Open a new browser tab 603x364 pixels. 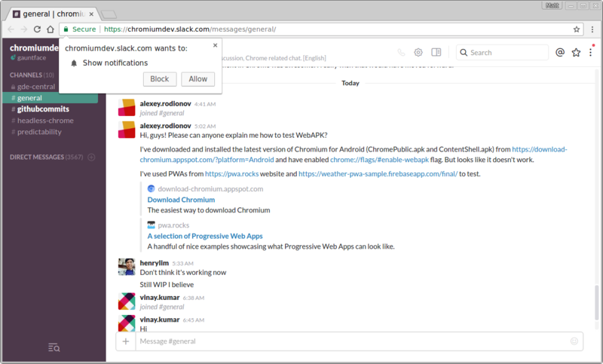click(x=109, y=15)
